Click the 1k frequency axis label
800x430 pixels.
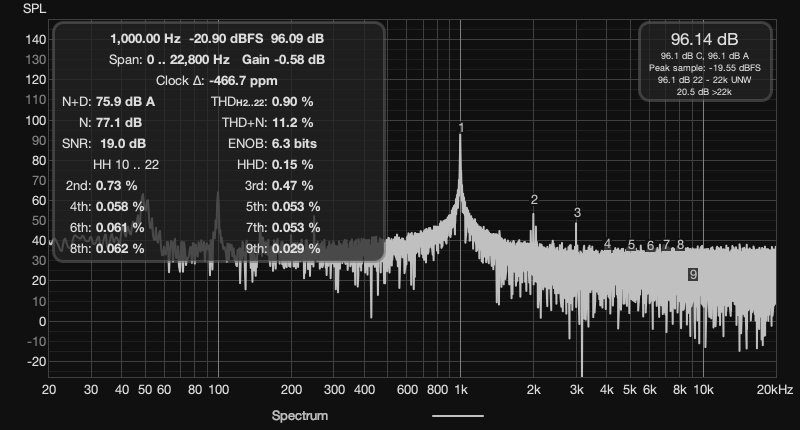pos(460,389)
